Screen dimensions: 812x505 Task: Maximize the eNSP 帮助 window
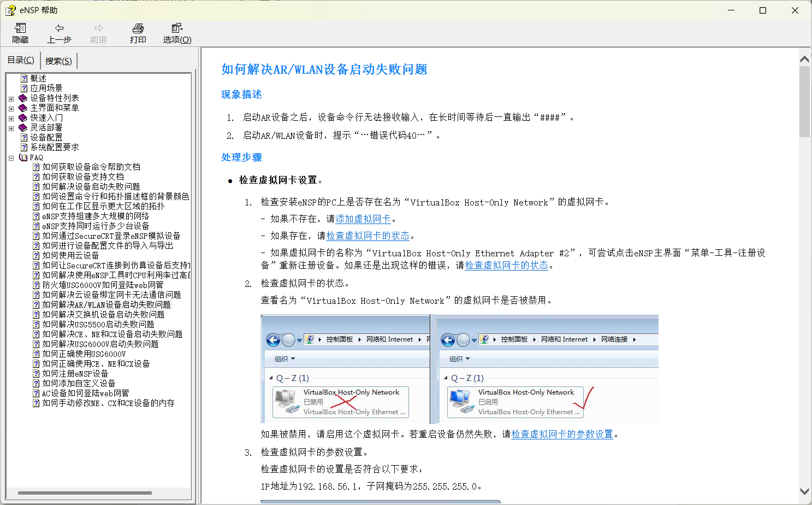[x=763, y=10]
